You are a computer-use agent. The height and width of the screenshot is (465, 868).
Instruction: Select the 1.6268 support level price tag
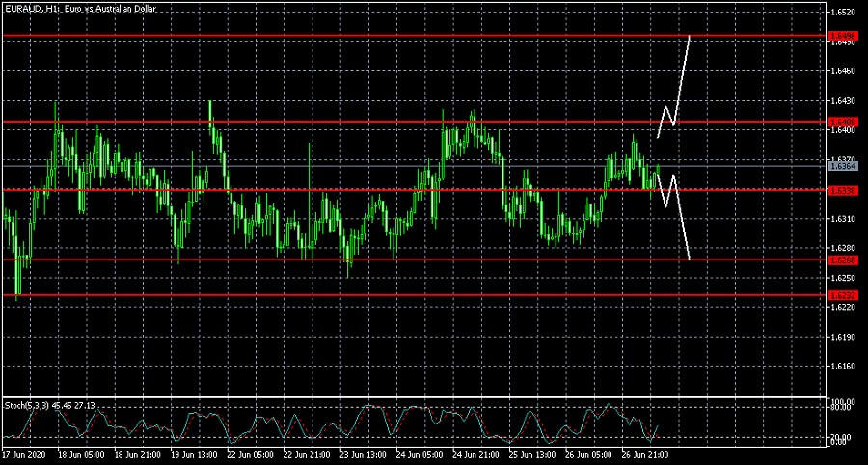pyautogui.click(x=841, y=260)
